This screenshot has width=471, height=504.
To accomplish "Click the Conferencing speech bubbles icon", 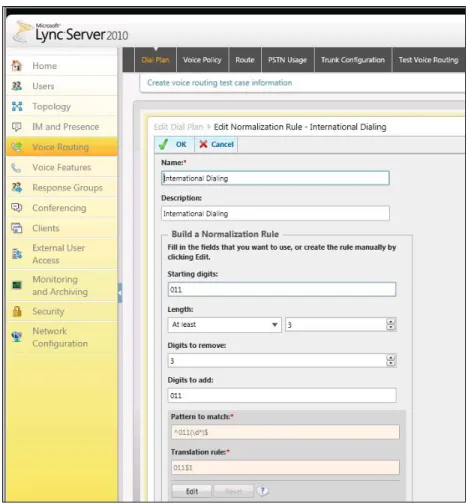I will pos(17,208).
